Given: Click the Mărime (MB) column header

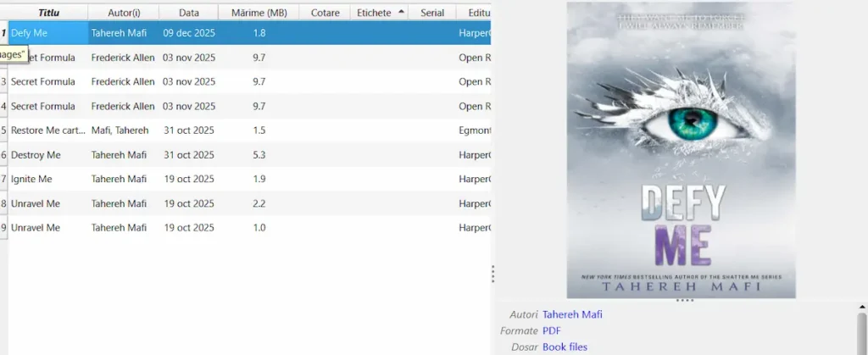Looking at the screenshot, I should [259, 13].
